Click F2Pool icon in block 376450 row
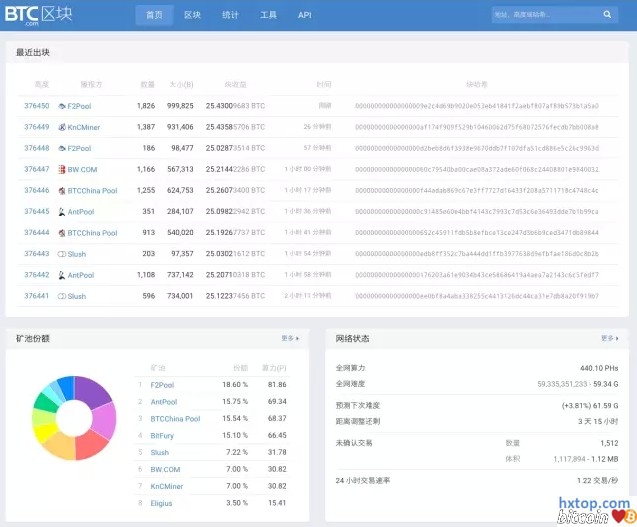 point(62,106)
